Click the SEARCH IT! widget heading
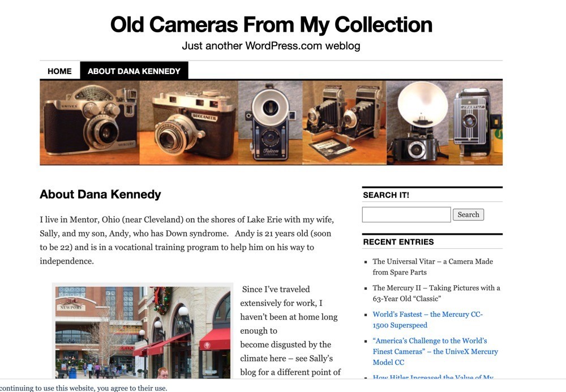566x392 pixels. (386, 195)
